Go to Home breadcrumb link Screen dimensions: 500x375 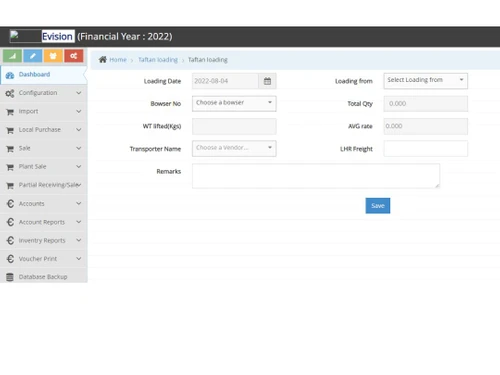tap(118, 60)
